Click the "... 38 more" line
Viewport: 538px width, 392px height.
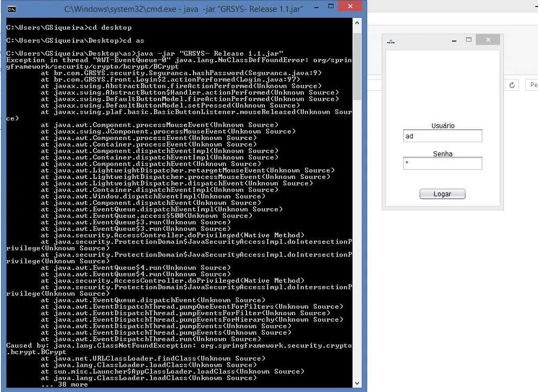click(x=64, y=384)
